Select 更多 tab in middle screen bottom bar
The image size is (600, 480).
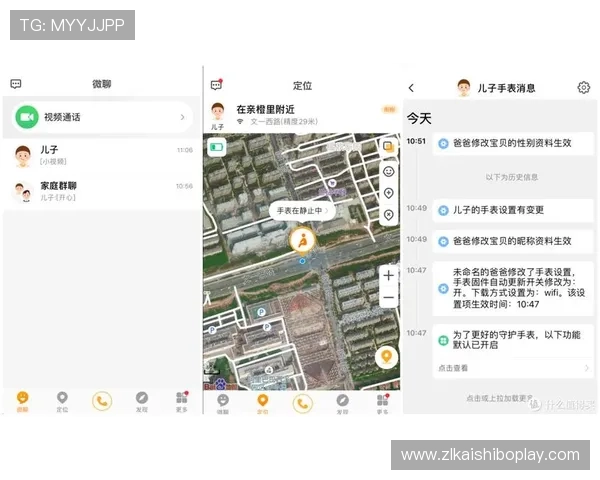point(383,404)
